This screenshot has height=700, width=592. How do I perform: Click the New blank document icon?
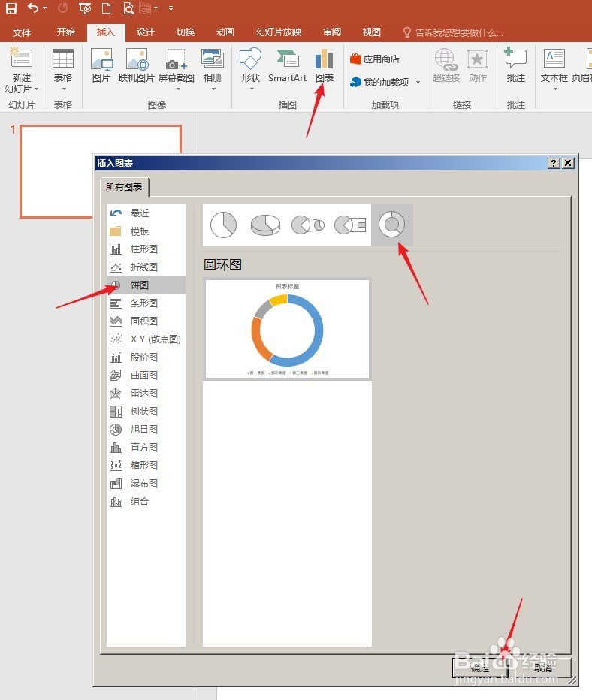click(106, 8)
